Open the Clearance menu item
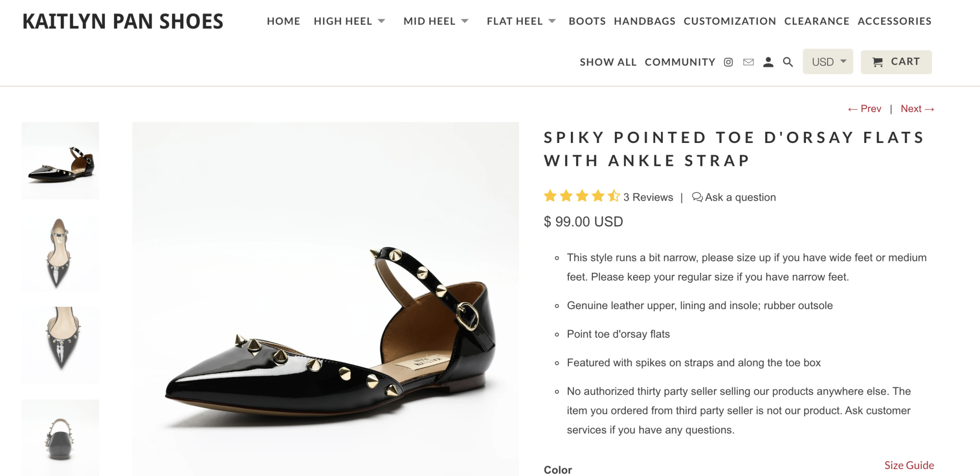980x476 pixels. 816,22
